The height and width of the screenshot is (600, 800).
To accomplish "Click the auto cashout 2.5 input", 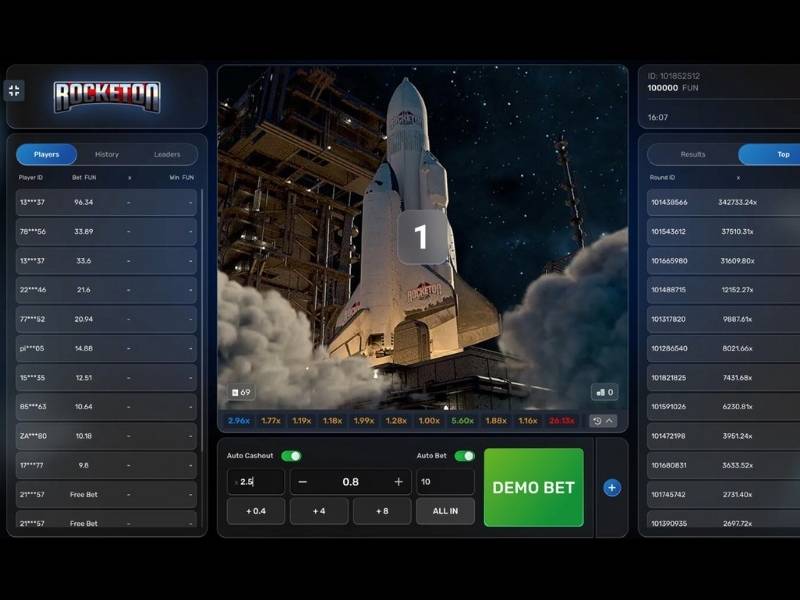I will point(256,482).
